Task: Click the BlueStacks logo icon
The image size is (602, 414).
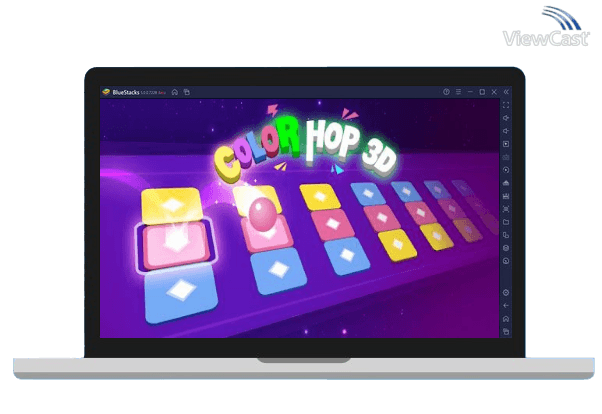Action: tap(106, 92)
